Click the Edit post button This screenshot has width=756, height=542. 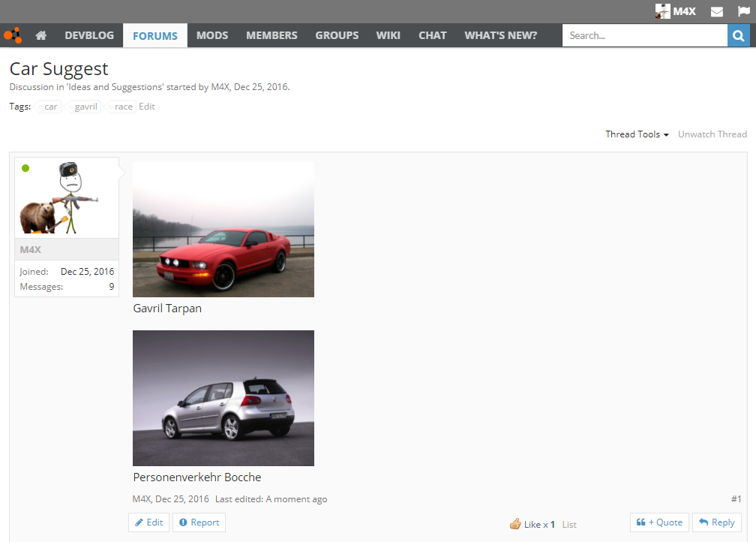pos(149,522)
